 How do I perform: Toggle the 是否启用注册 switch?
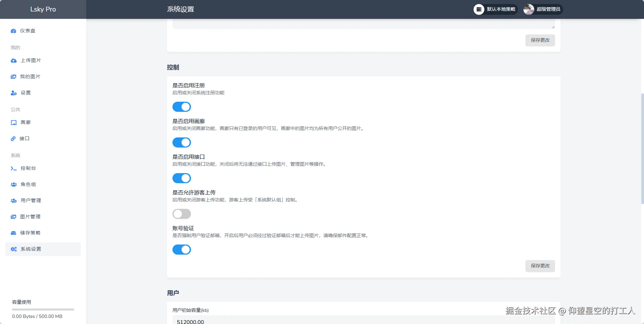tap(182, 107)
